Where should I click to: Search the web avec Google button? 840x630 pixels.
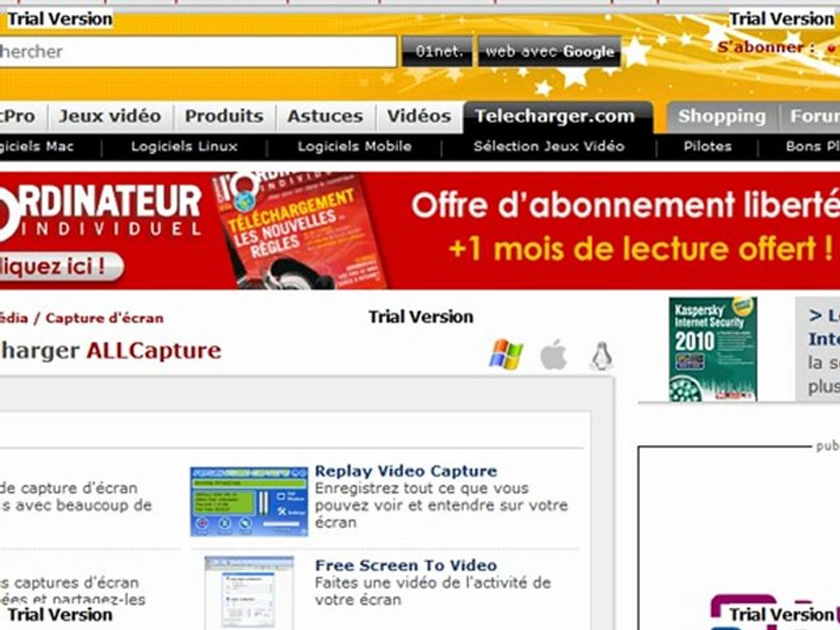tap(549, 52)
